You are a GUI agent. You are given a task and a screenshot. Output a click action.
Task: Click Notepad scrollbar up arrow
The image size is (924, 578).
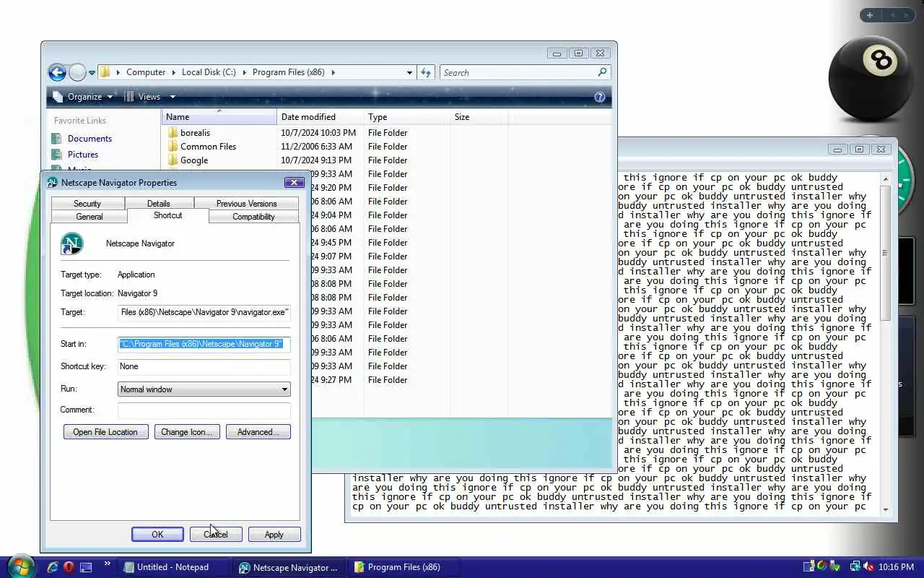point(886,178)
